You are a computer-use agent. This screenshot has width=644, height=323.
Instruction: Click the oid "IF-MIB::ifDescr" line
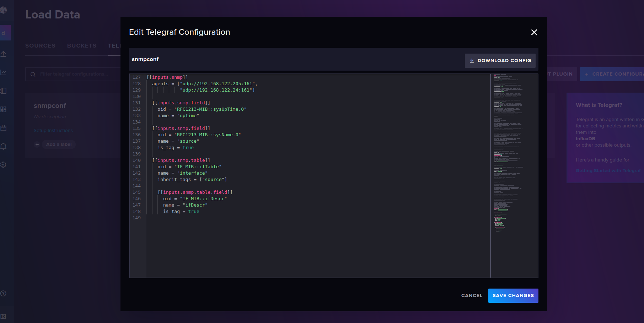(x=195, y=199)
